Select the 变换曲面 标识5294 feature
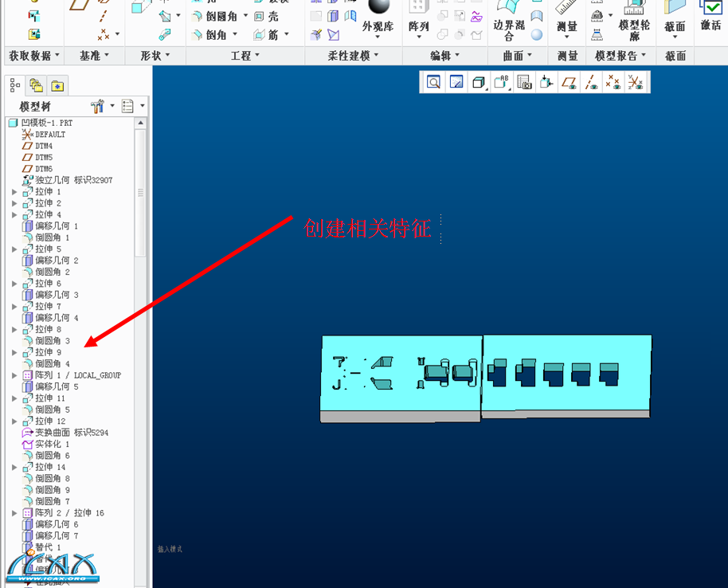 pos(65,433)
